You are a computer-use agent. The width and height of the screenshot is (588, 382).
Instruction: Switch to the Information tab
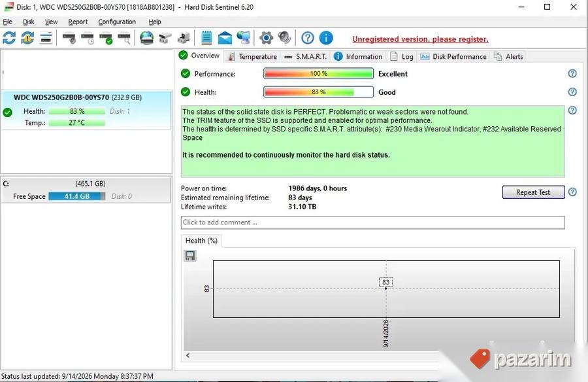358,57
